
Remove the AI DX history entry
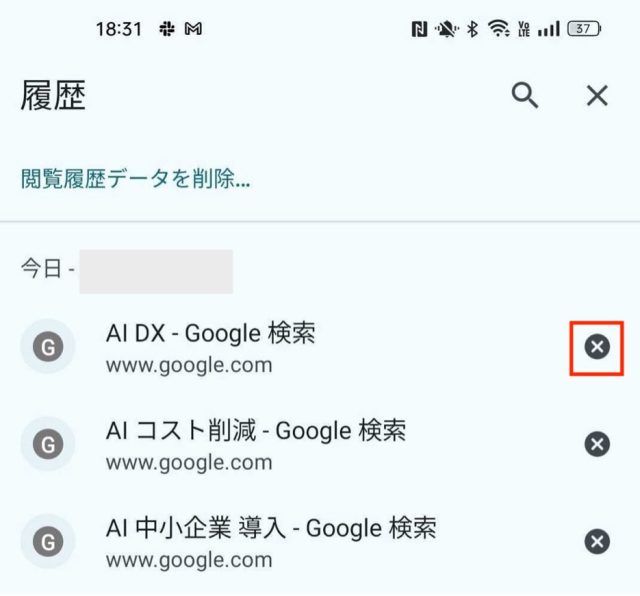point(597,347)
